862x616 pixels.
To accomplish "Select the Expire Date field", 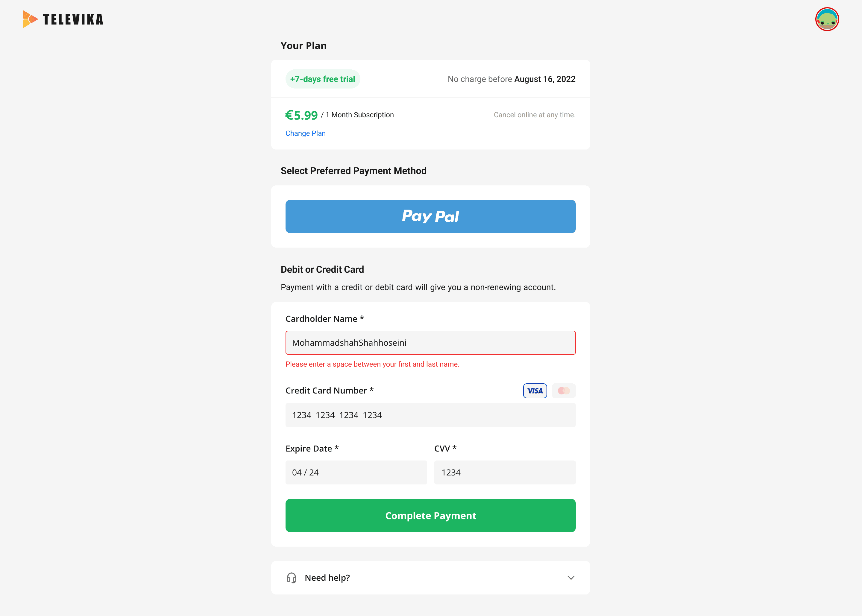I will [356, 473].
